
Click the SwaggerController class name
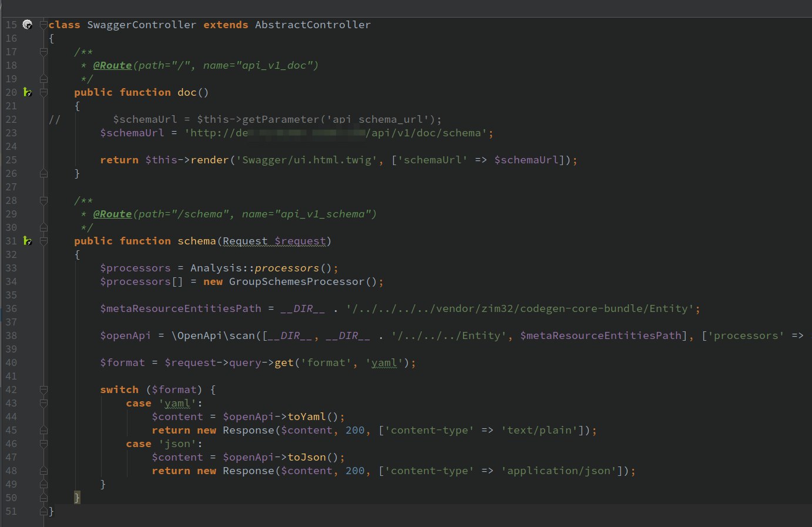click(x=142, y=25)
